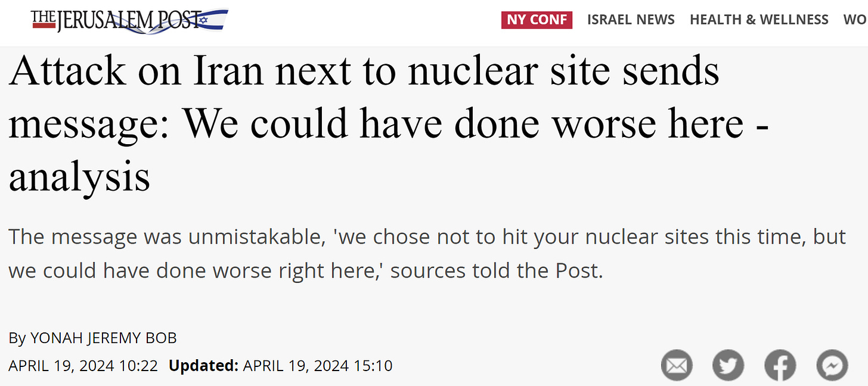Select the cut-off 'WO' menu item
Image resolution: width=868 pixels, height=386 pixels.
point(855,20)
